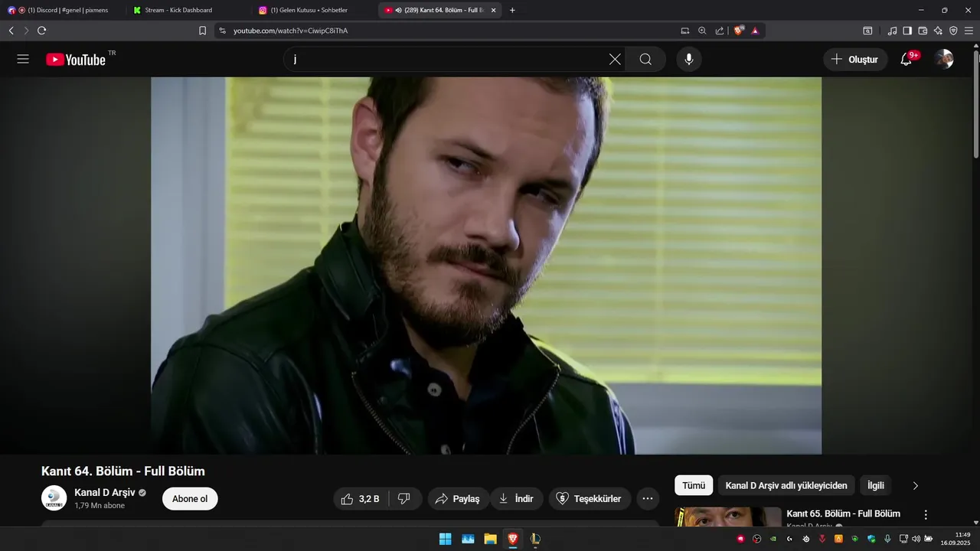Open the site information icon in address bar
Screen dimensions: 980x551
tap(222, 31)
